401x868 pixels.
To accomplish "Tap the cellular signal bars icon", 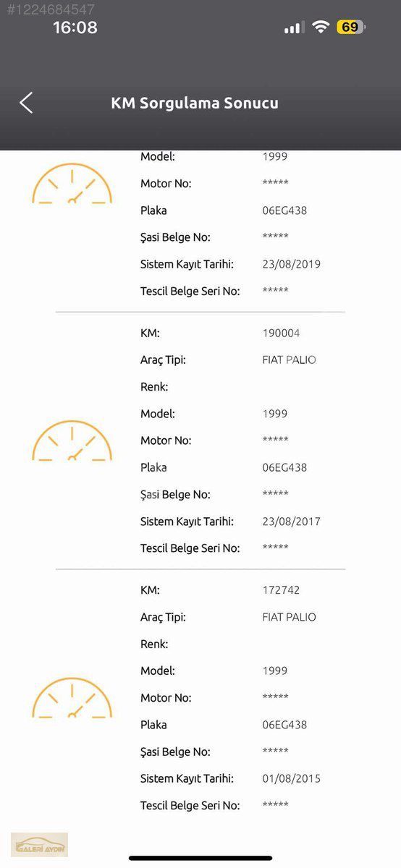I will click(294, 27).
